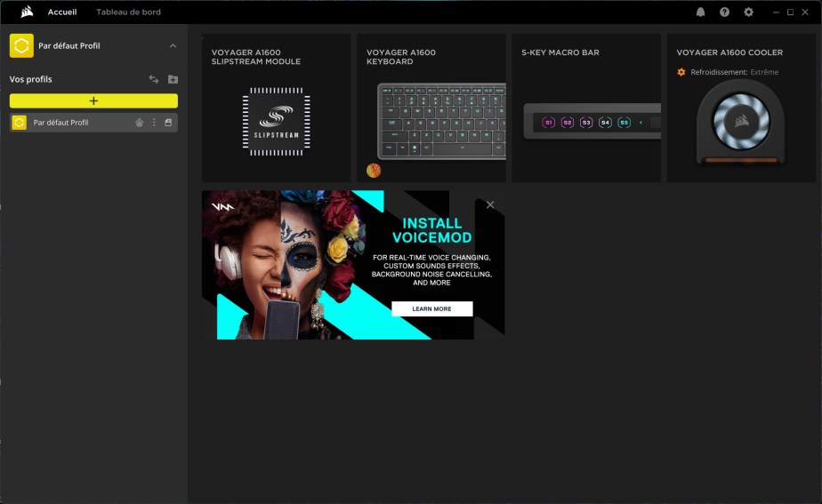Open Voyager A1600 Cooler card fan image

tap(741, 122)
